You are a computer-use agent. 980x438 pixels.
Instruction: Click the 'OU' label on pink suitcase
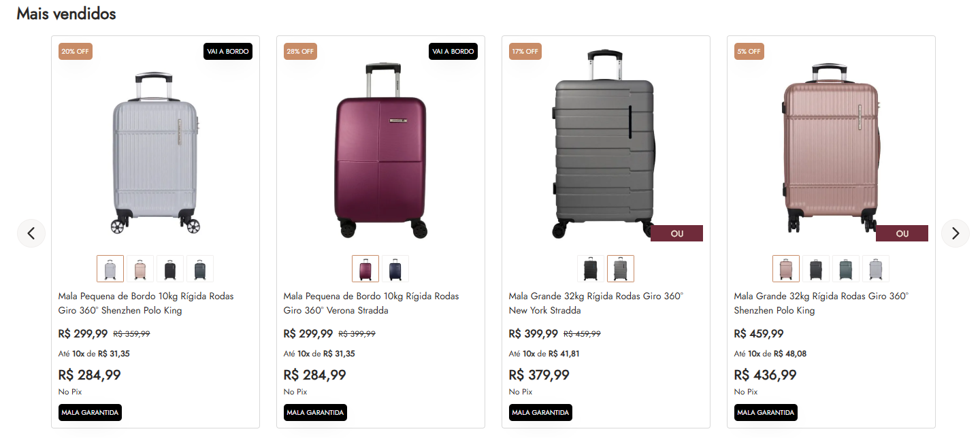[x=902, y=234]
